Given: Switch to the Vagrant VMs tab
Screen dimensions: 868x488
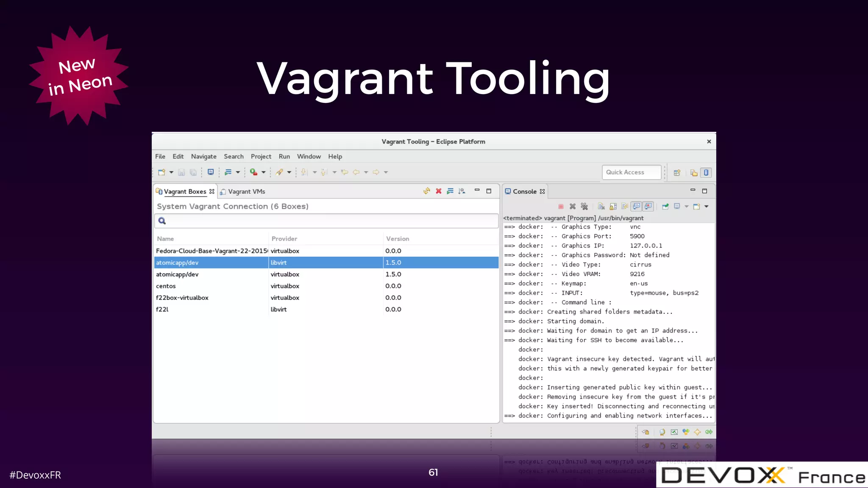Looking at the screenshot, I should [243, 191].
